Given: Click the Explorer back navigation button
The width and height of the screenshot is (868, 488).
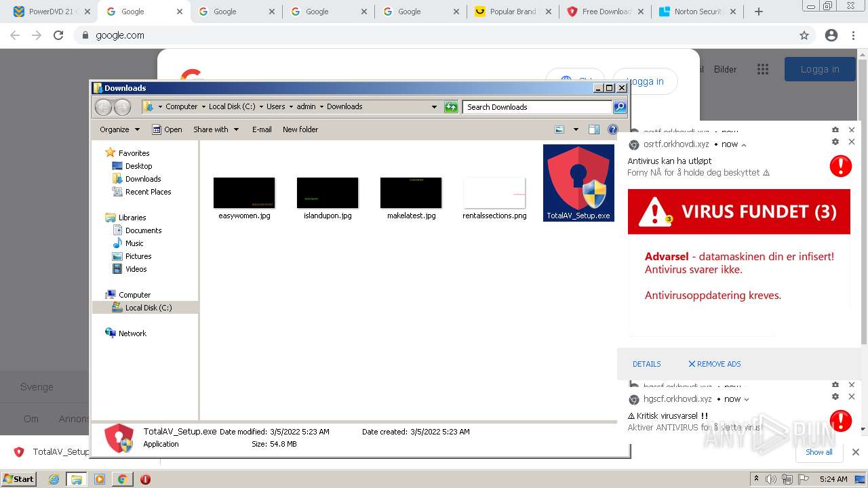Looking at the screenshot, I should pos(103,106).
